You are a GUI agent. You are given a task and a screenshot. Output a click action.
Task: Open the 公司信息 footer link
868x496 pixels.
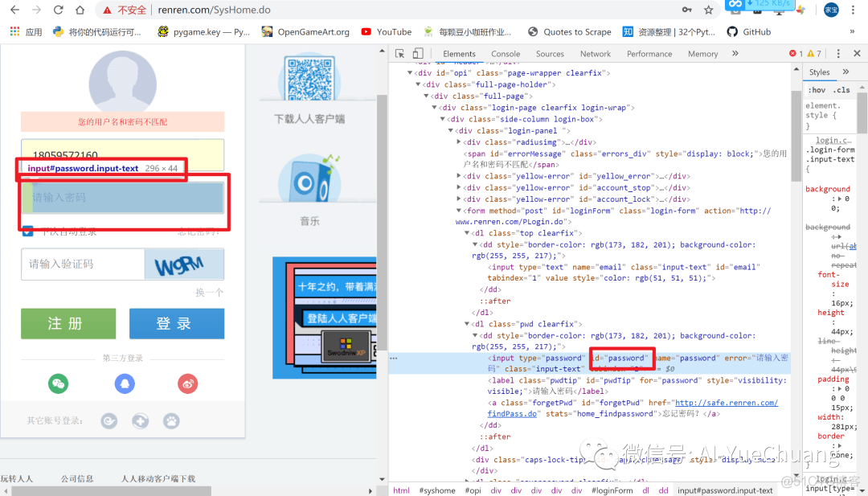(x=77, y=479)
